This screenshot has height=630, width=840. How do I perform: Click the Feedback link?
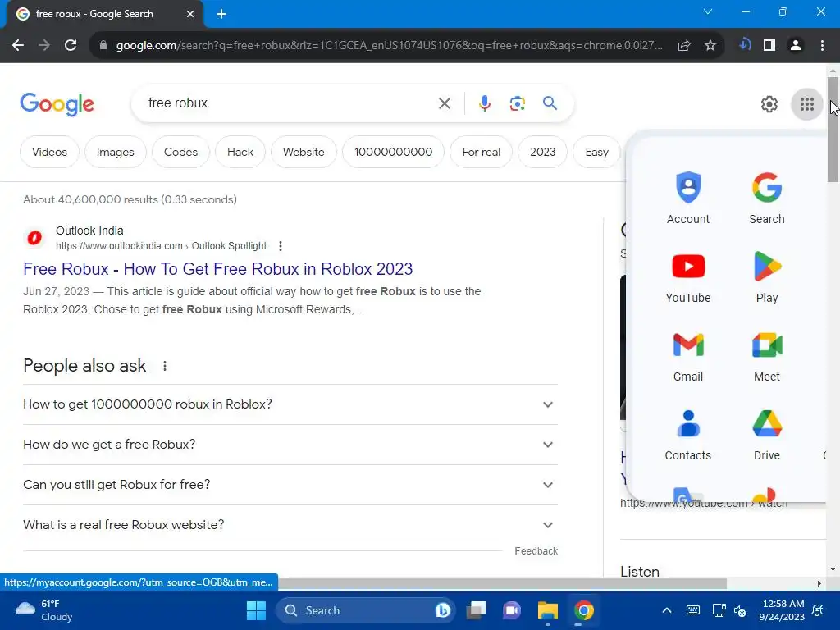click(x=536, y=550)
